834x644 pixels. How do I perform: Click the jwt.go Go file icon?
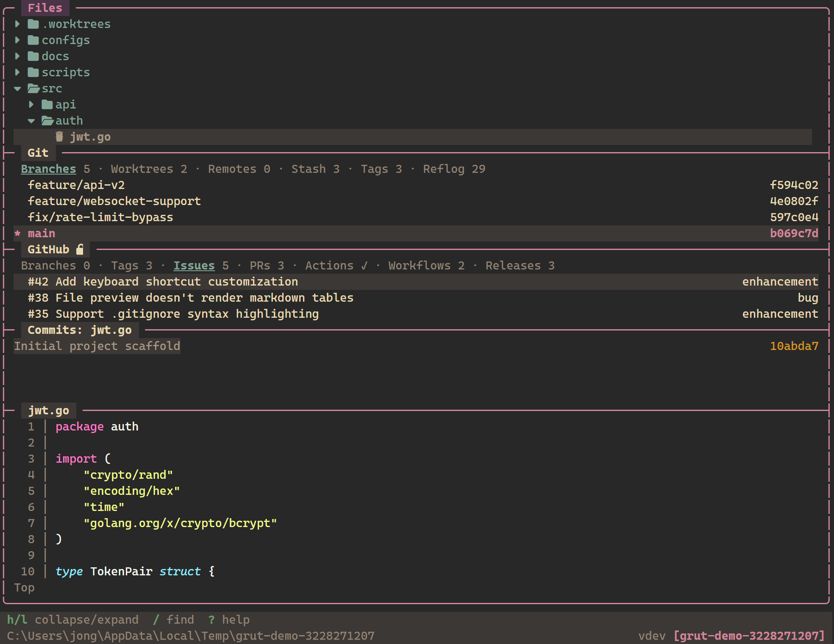(x=59, y=137)
